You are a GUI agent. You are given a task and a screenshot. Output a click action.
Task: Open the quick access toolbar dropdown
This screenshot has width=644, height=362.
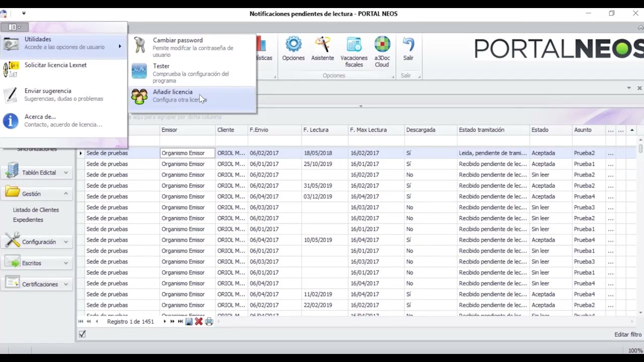pos(24,14)
